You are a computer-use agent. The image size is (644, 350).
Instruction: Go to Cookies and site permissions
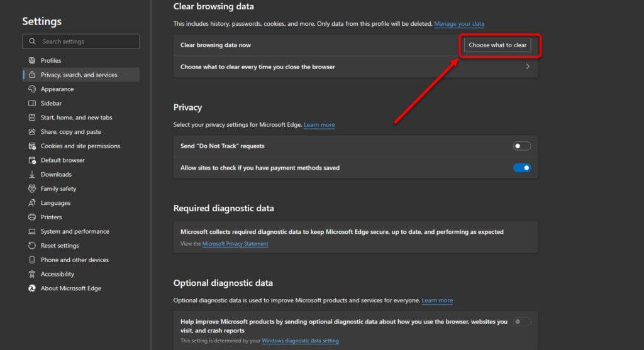(81, 146)
